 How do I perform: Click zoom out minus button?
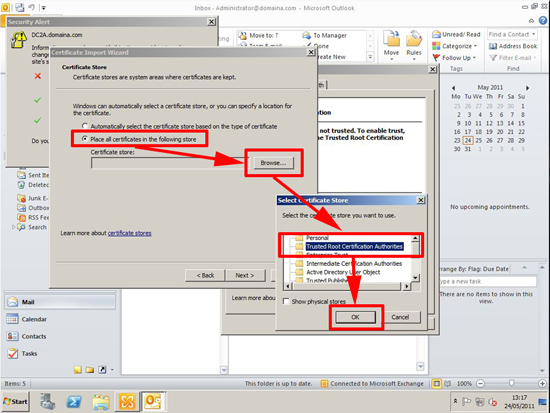click(x=481, y=384)
